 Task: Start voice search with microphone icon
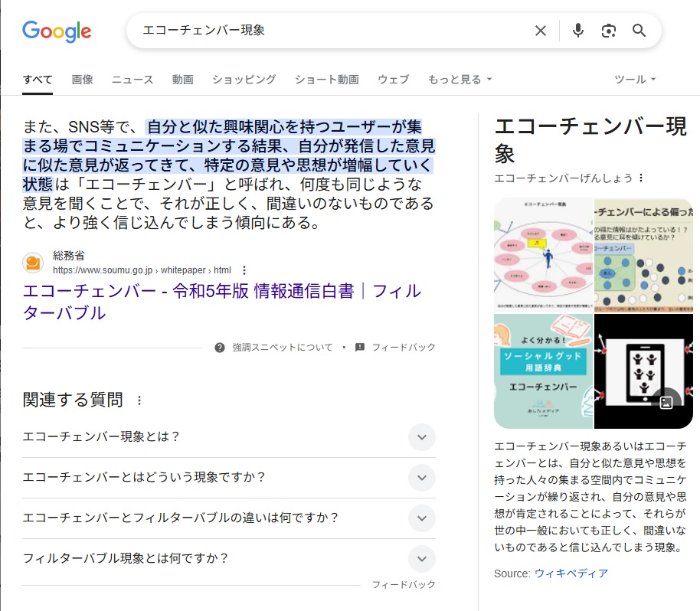[x=577, y=31]
